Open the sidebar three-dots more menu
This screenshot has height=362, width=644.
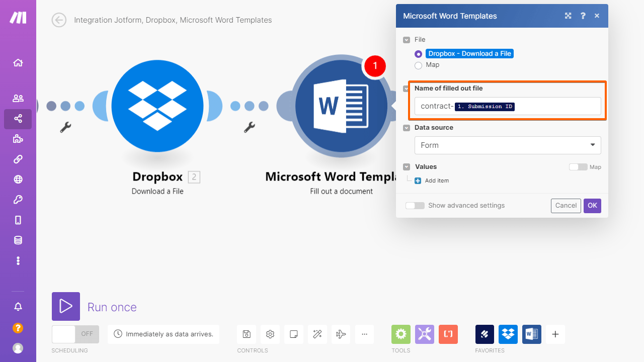pyautogui.click(x=18, y=260)
